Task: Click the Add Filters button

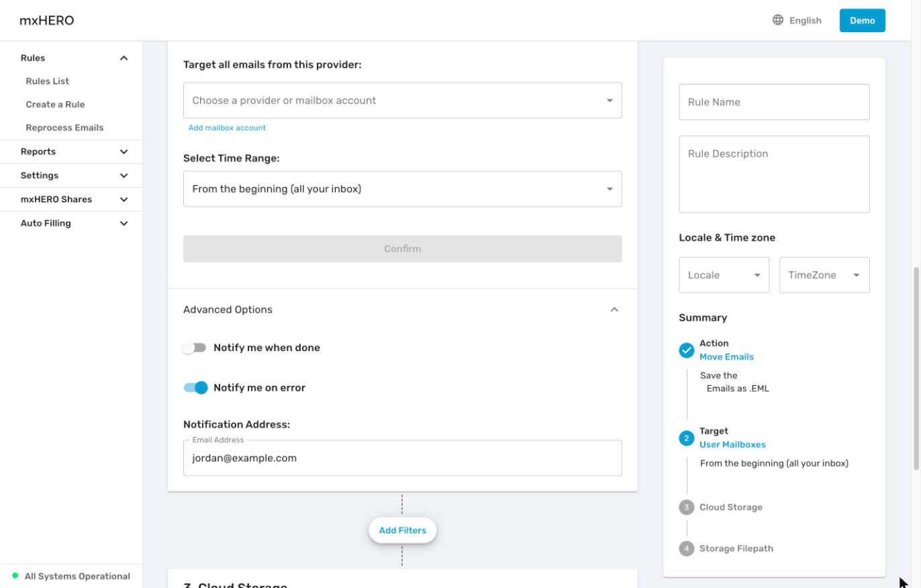Action: pyautogui.click(x=403, y=530)
